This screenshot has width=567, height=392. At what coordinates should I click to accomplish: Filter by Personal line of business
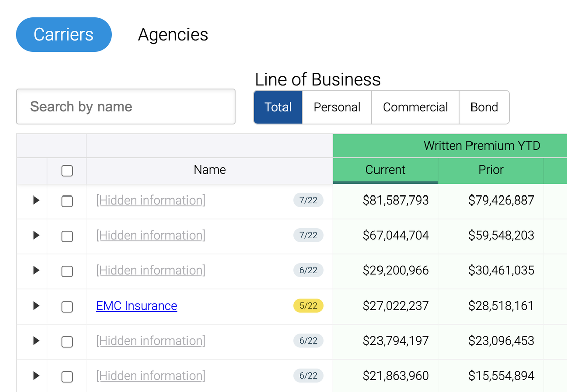coord(337,107)
